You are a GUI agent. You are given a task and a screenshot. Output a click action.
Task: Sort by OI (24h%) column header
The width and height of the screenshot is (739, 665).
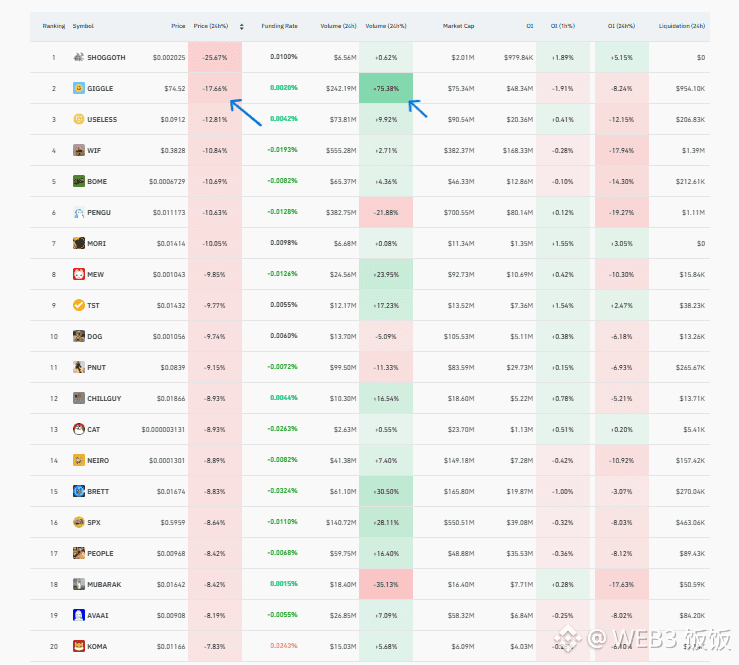(621, 26)
